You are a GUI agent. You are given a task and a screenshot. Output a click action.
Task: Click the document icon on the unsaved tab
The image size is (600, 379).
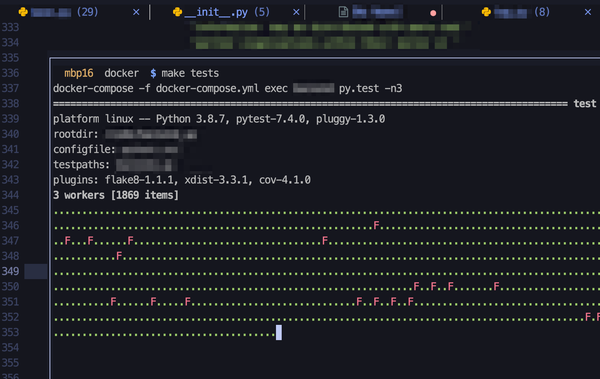click(343, 12)
